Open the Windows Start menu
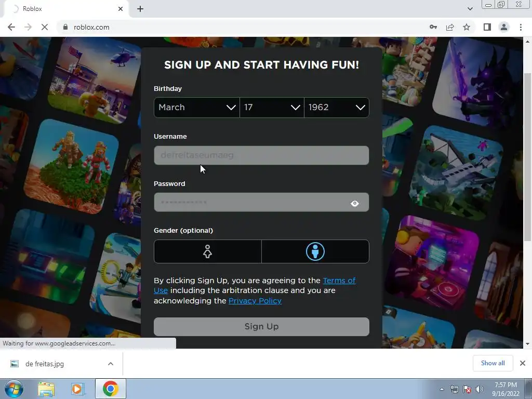Viewport: 532px width, 399px height. pyautogui.click(x=14, y=389)
